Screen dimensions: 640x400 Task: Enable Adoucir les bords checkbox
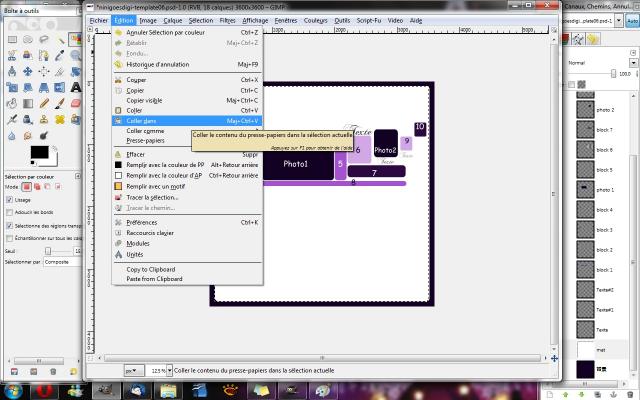9,212
